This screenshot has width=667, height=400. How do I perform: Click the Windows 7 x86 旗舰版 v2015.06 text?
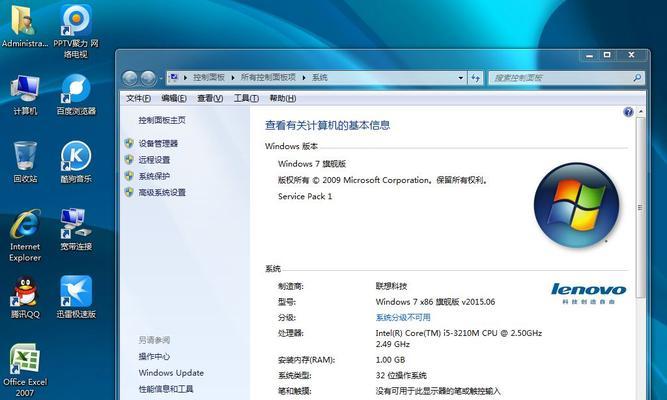click(435, 302)
